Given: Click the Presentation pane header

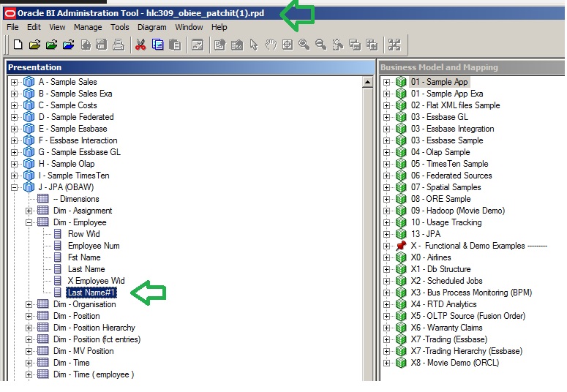Looking at the screenshot, I should pos(190,67).
